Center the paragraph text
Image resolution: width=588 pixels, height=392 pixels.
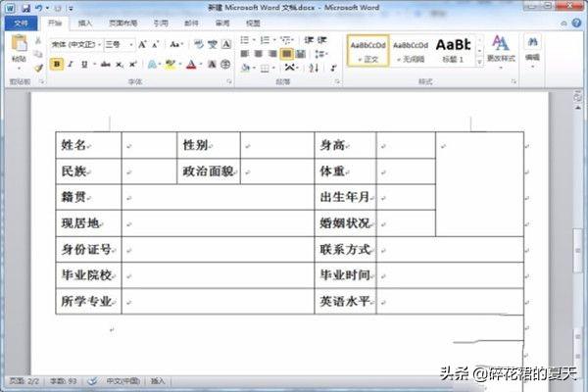click(259, 54)
